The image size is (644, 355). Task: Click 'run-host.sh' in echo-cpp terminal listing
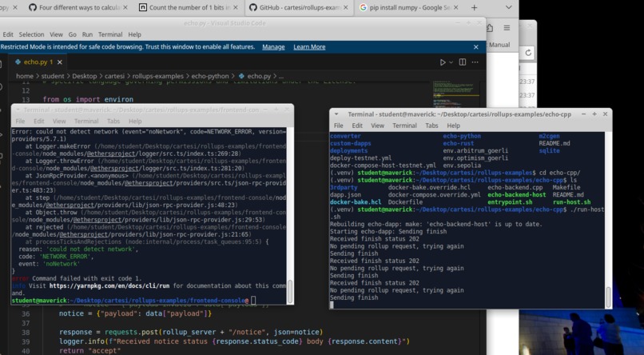tap(572, 202)
